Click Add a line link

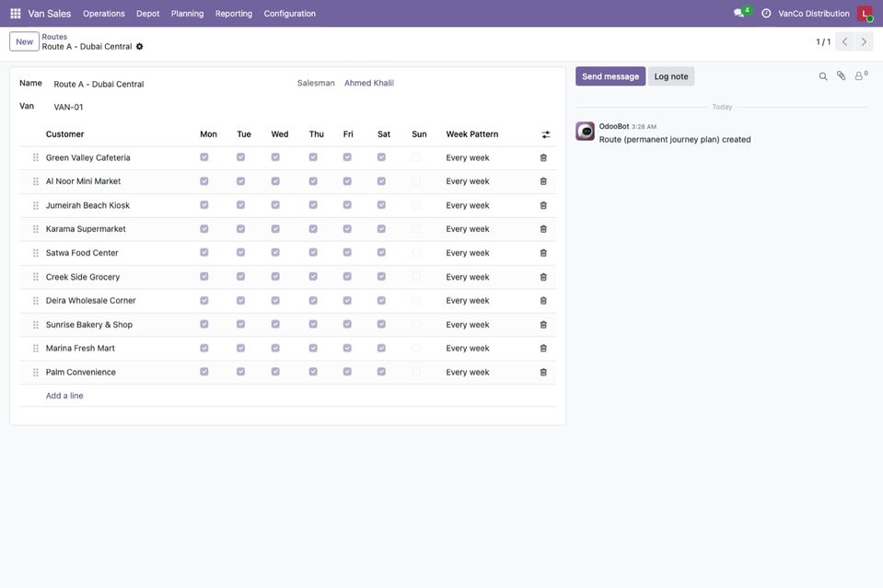point(64,396)
